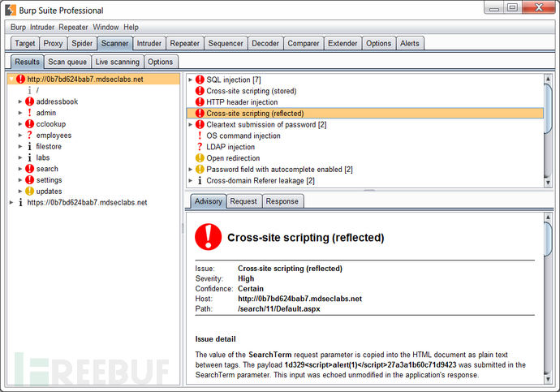This screenshot has width=560, height=392.
Task: Click the info icon beside labs
Action: click(30, 157)
